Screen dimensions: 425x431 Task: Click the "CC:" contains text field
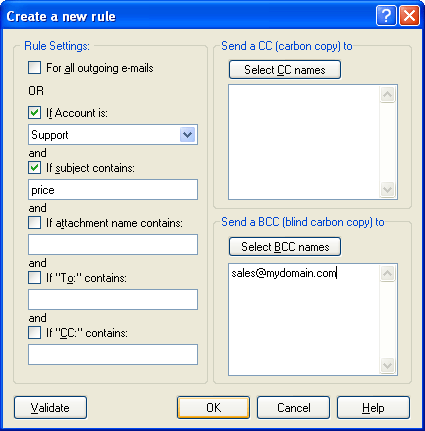[x=113, y=355]
